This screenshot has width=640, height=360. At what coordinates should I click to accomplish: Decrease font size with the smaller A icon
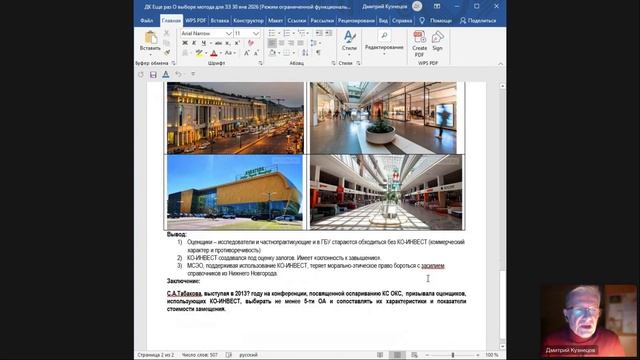pos(256,53)
